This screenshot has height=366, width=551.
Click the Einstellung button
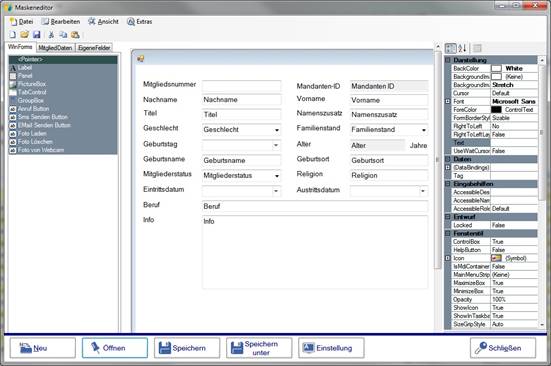click(x=331, y=348)
